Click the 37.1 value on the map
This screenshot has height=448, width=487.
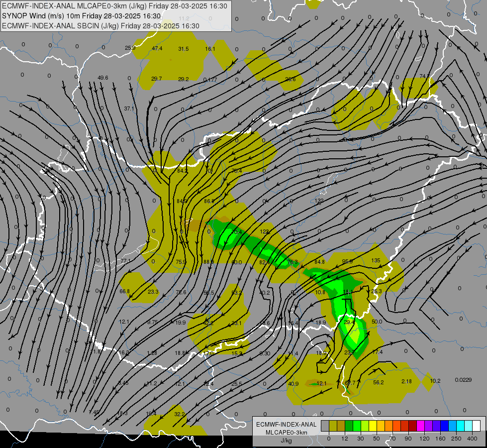coord(129,109)
